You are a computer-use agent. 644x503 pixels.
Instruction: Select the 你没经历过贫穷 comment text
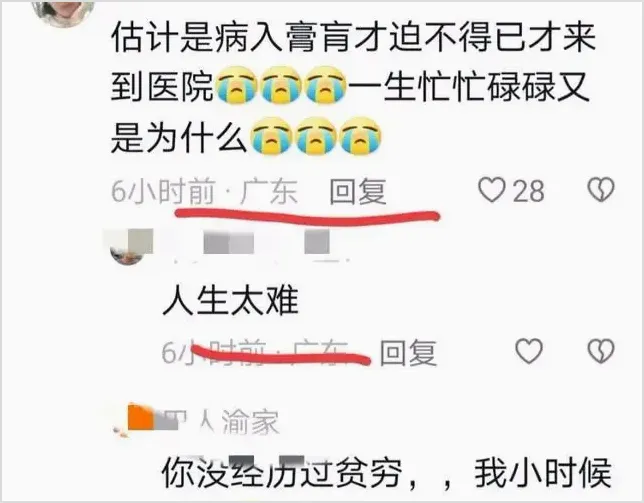point(387,473)
